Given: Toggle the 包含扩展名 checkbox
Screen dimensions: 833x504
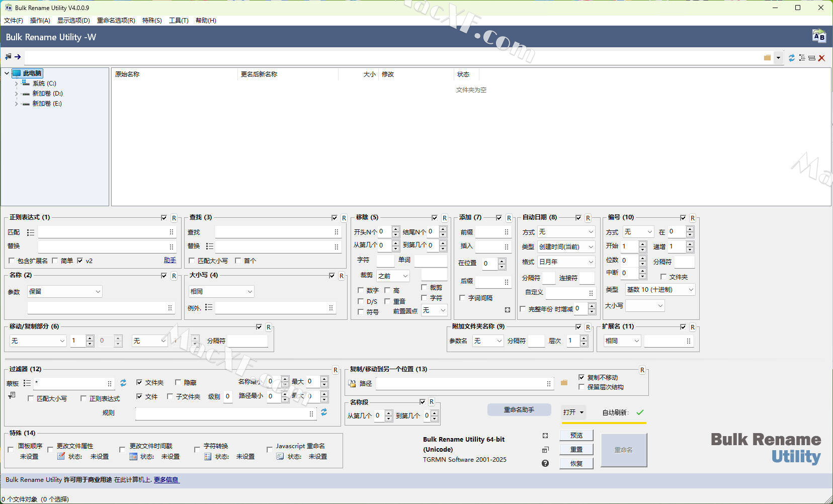Looking at the screenshot, I should click(12, 261).
